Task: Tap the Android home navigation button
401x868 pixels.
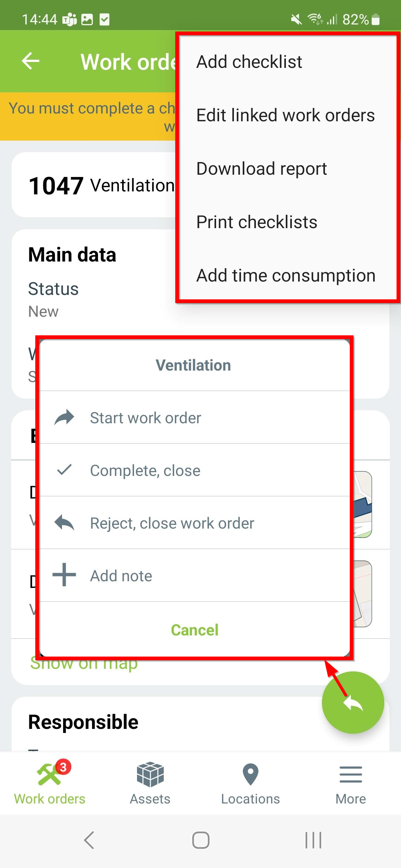Action: pos(200,840)
